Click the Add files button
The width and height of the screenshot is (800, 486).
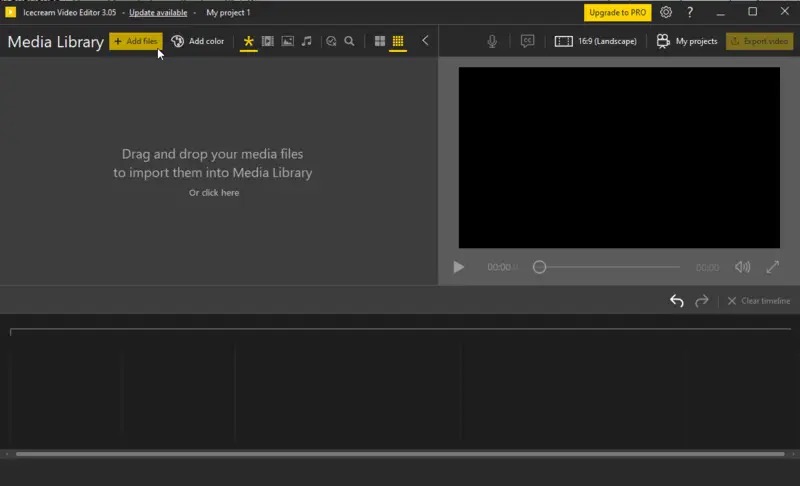tap(136, 41)
